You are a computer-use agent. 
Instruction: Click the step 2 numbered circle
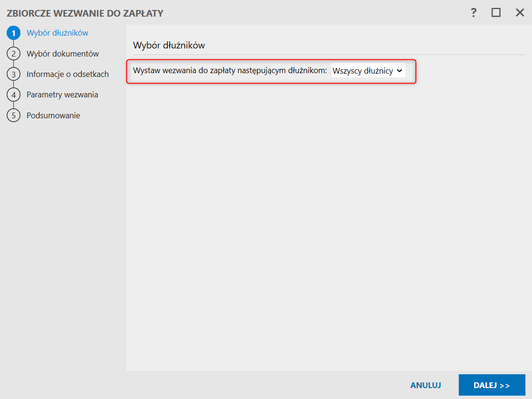click(14, 54)
